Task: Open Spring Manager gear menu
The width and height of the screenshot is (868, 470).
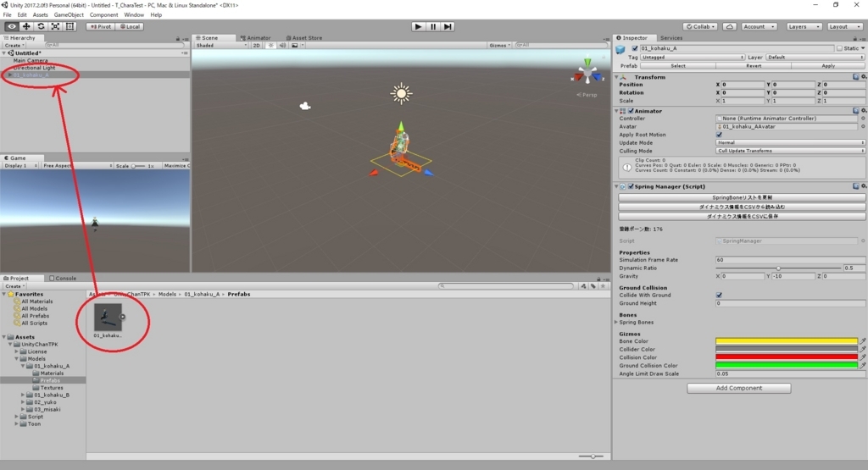Action: [x=863, y=186]
